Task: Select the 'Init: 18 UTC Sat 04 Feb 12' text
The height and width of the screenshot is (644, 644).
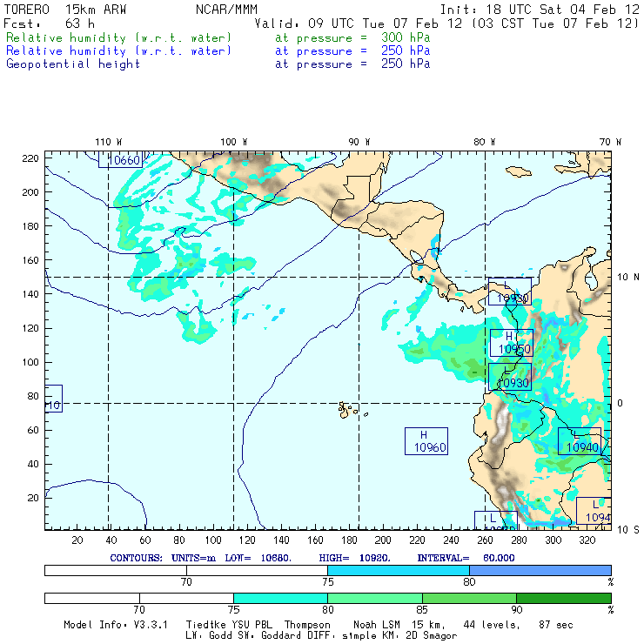Action: click(540, 10)
